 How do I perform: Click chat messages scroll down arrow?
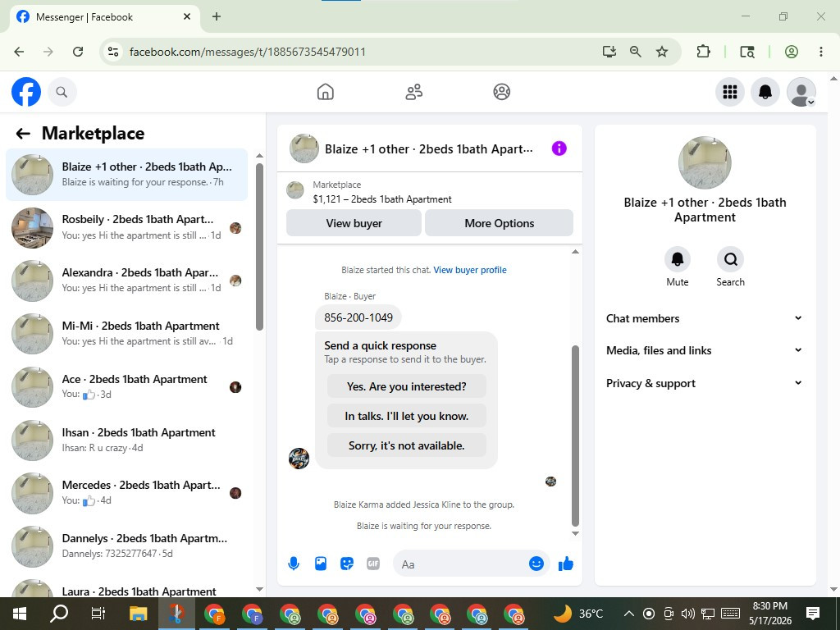(x=575, y=533)
